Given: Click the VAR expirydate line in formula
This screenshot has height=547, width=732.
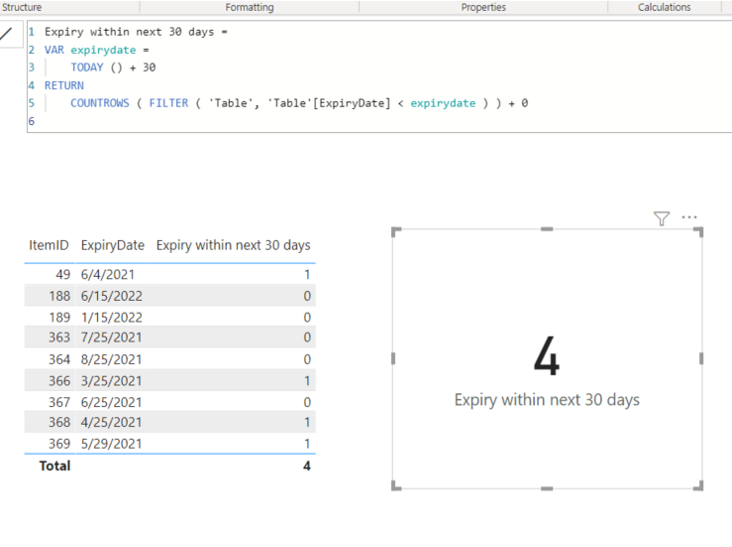Looking at the screenshot, I should [x=97, y=50].
